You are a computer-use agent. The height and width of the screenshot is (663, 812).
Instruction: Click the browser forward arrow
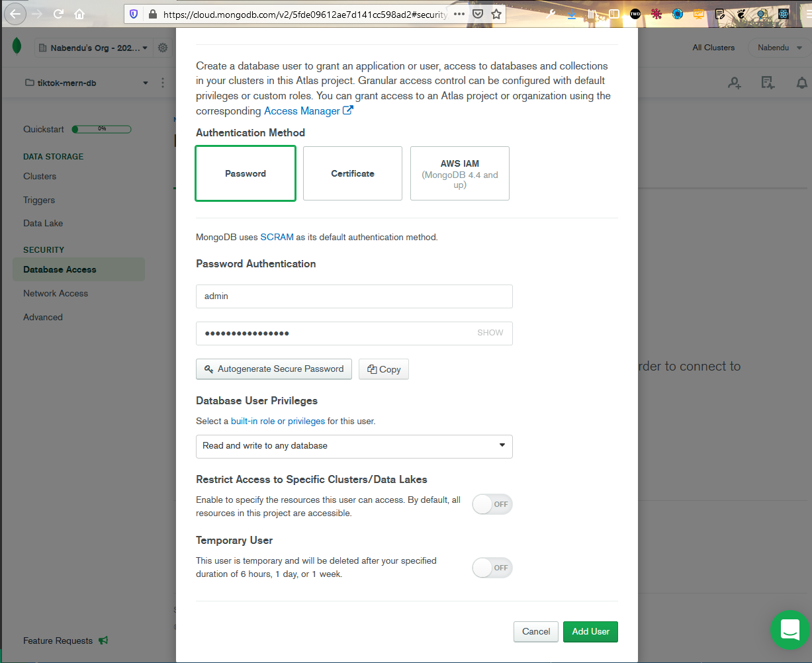point(36,14)
